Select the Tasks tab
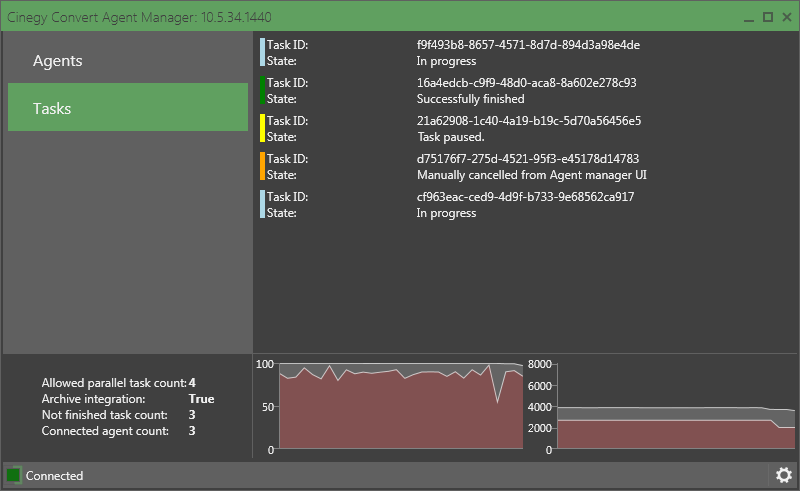 pos(128,107)
